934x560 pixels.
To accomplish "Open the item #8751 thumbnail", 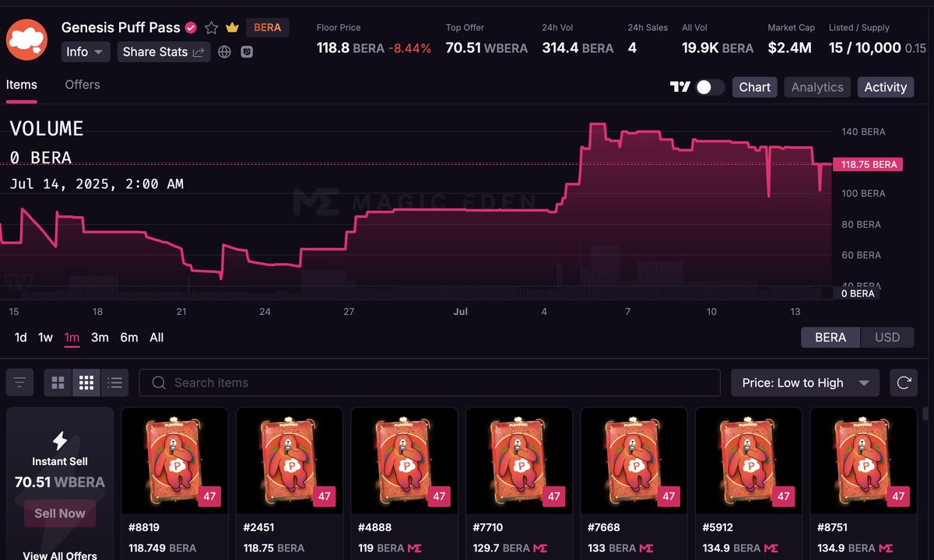I will [863, 460].
